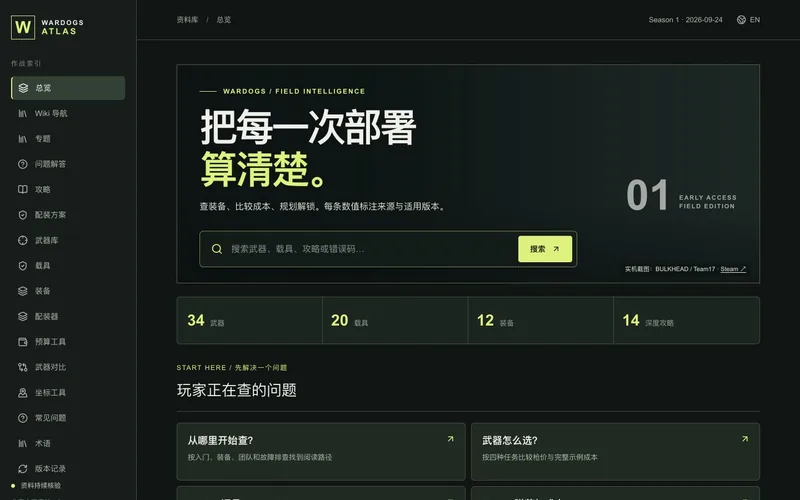The width and height of the screenshot is (800, 500).
Task: Click the 玩家正在查的问题 heading
Action: click(236, 390)
